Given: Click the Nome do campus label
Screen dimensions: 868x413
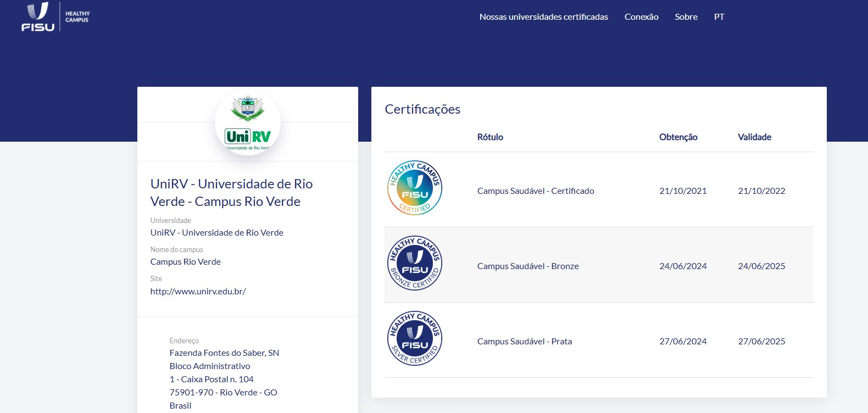Looking at the screenshot, I should [x=176, y=250].
